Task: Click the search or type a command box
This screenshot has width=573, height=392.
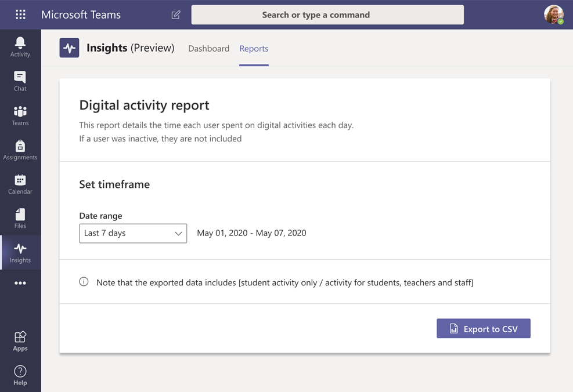Action: point(327,14)
